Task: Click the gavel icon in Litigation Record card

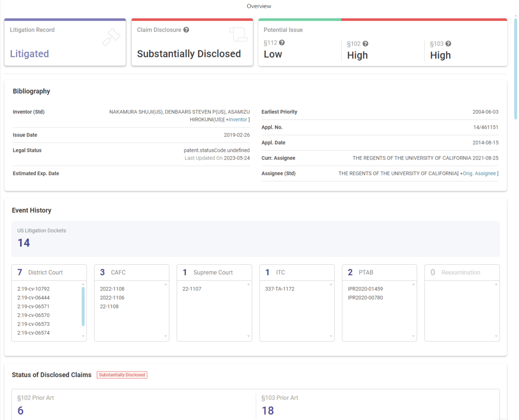Action: 111,36
